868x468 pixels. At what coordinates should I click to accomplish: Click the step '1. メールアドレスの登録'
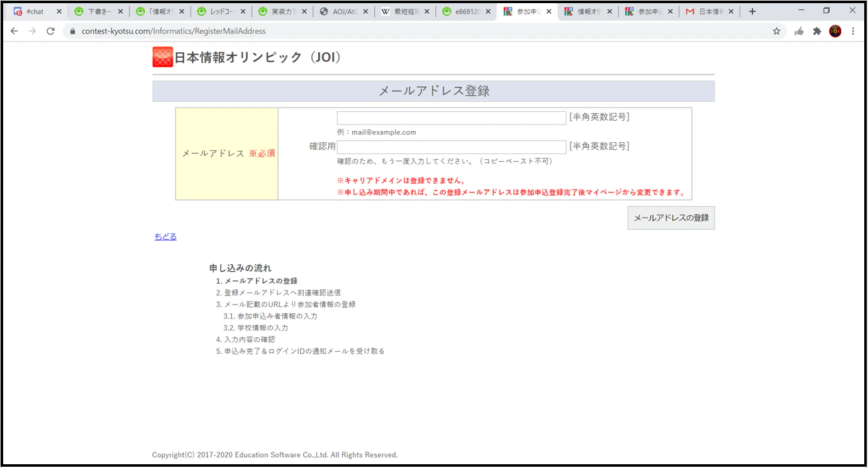[x=257, y=281]
